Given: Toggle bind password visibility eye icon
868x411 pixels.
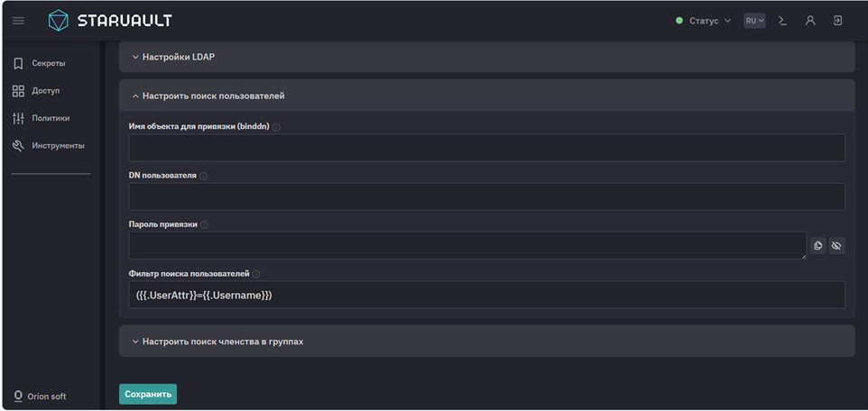Looking at the screenshot, I should 836,245.
